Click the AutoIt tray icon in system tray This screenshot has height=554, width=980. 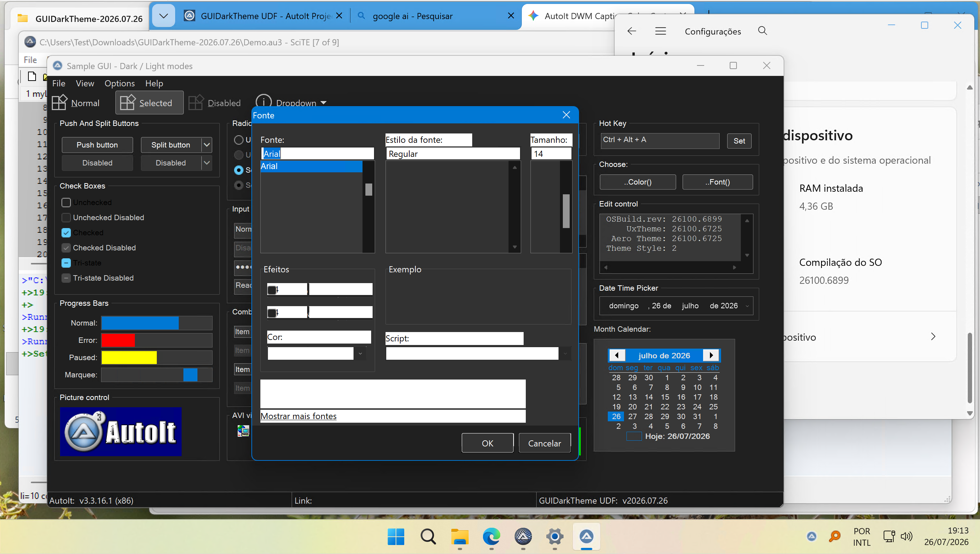click(811, 536)
